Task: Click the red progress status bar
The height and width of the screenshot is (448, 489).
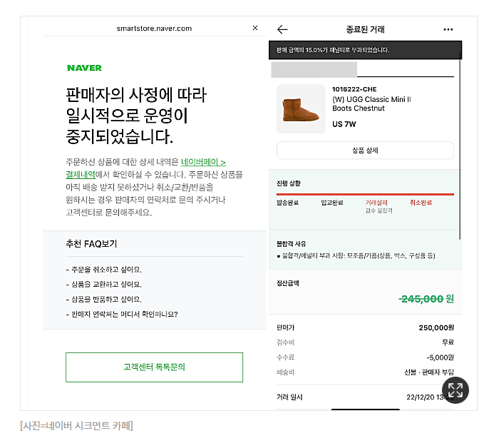Action: click(365, 195)
